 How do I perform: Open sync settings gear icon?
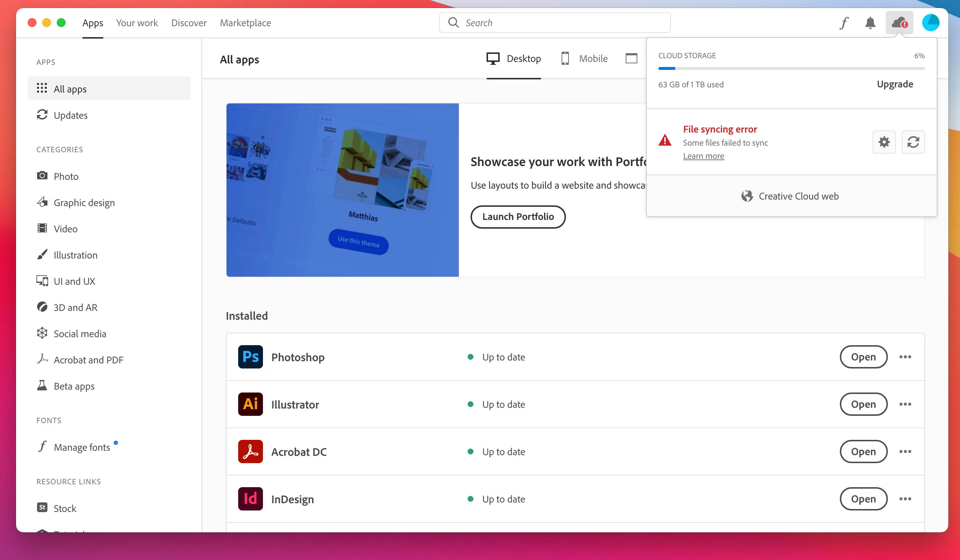[884, 142]
